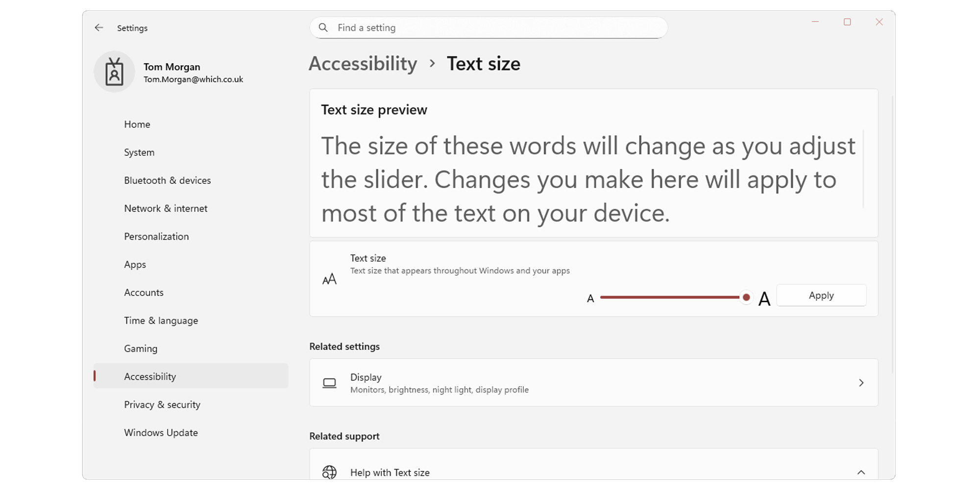Click the search magnifier icon
980x490 pixels.
point(323,27)
